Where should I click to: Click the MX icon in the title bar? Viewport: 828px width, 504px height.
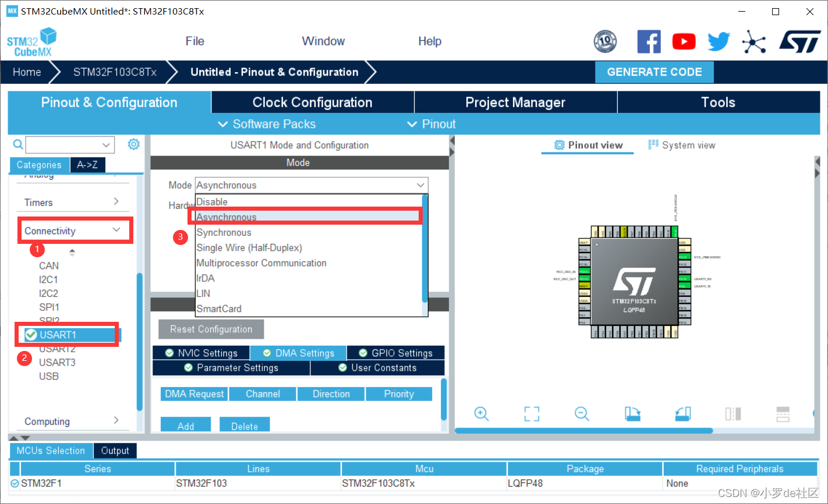point(12,11)
